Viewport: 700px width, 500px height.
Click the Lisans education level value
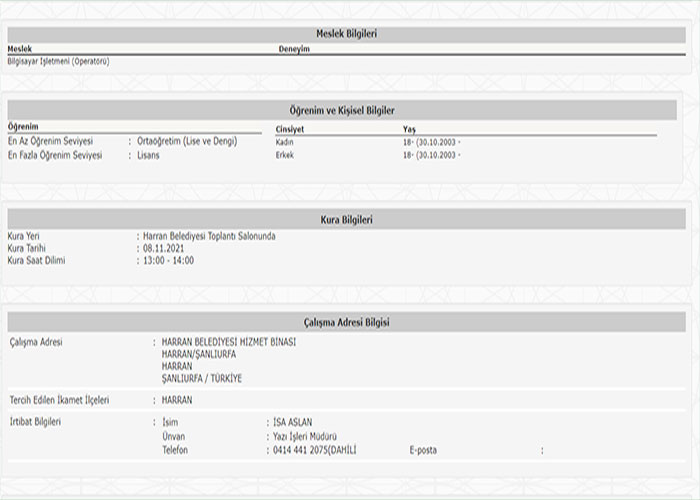click(x=149, y=156)
